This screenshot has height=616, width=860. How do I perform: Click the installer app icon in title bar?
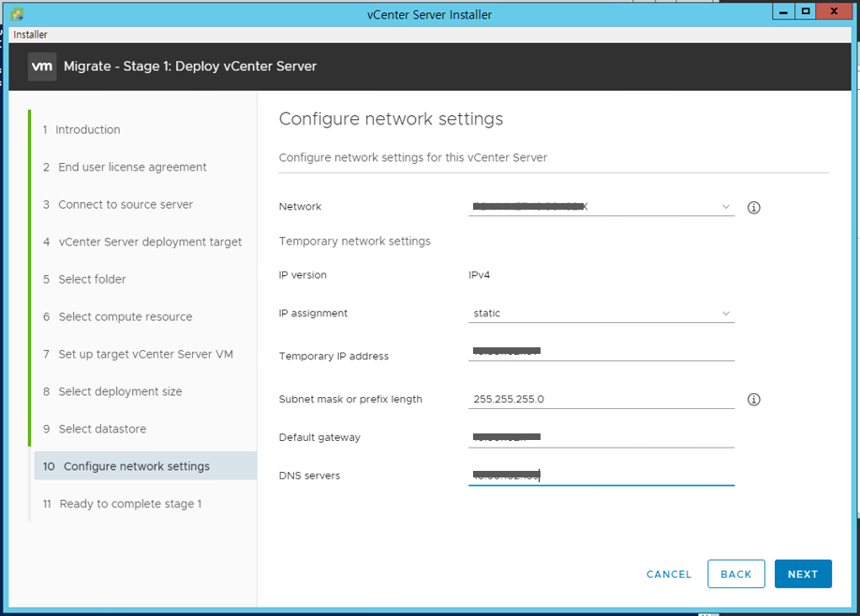[x=17, y=14]
